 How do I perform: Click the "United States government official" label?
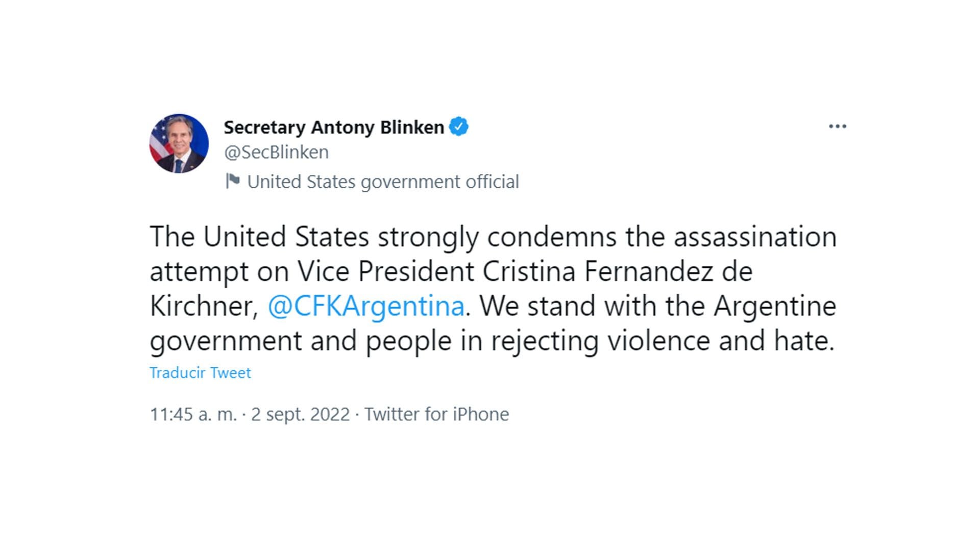coord(383,182)
